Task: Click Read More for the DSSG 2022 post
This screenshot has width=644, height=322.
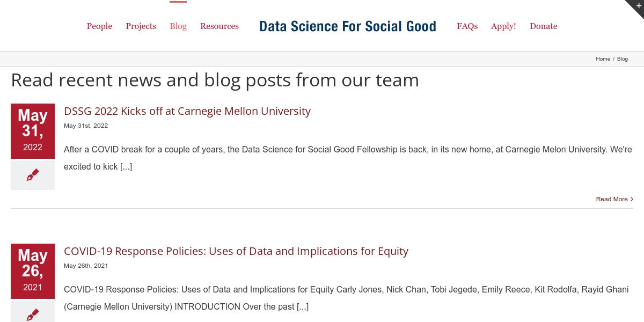Action: tap(611, 199)
